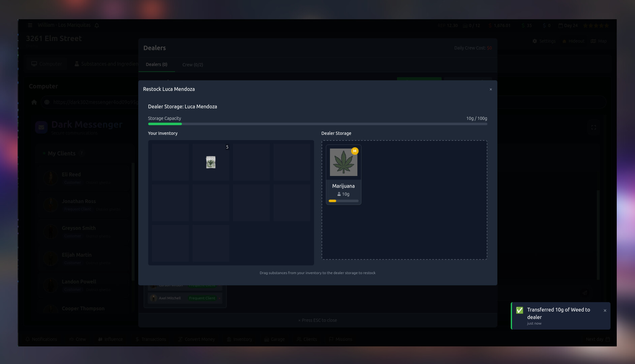Open the Hideout panel
Screen dimensions: 635x364
573,41
